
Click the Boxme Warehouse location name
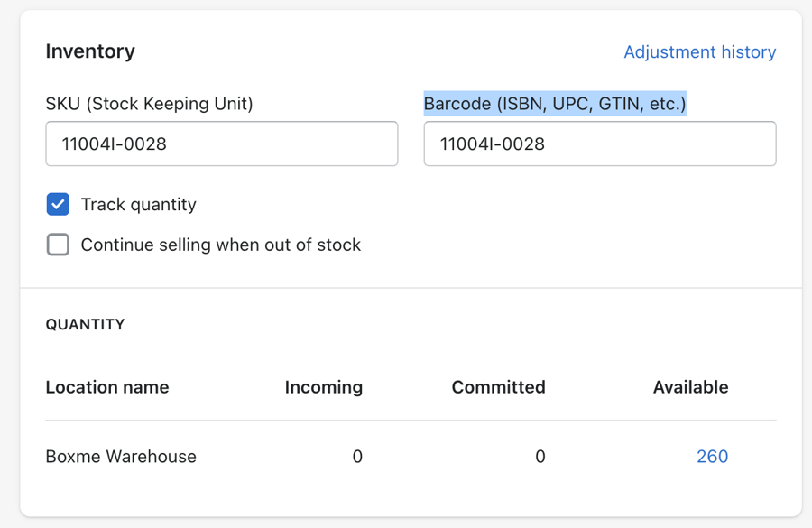[x=121, y=457]
